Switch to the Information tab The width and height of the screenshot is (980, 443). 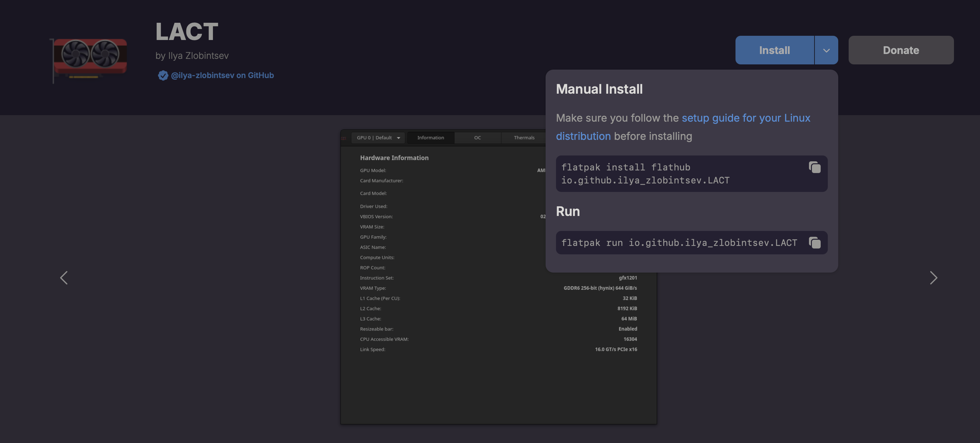pyautogui.click(x=430, y=138)
